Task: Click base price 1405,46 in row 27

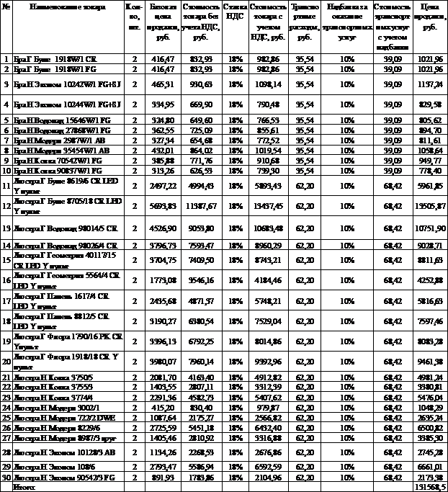Action: click(163, 438)
